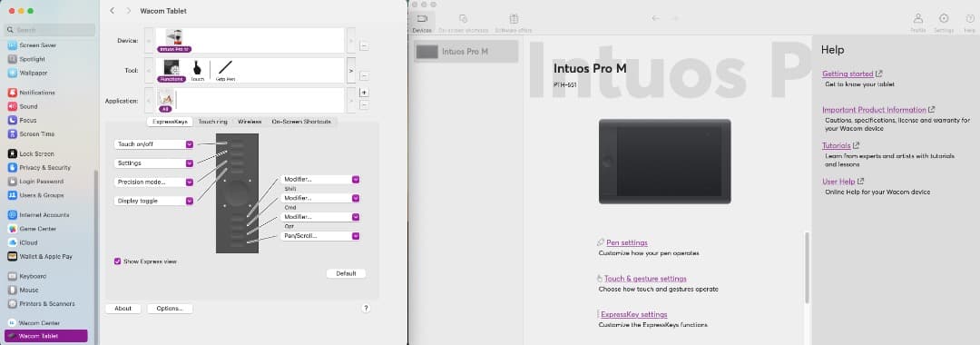Image resolution: width=980 pixels, height=345 pixels.
Task: Select Wacom Tablet in the sidebar
Action: 44,336
